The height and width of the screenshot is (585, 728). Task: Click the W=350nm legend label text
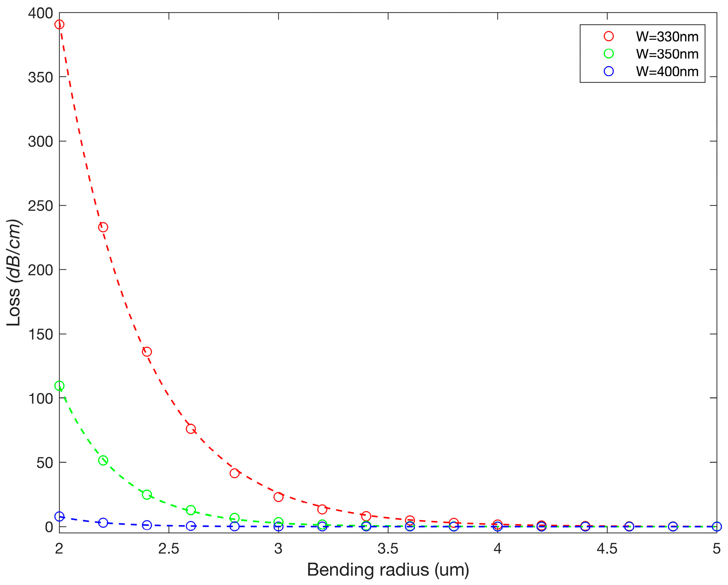point(667,54)
